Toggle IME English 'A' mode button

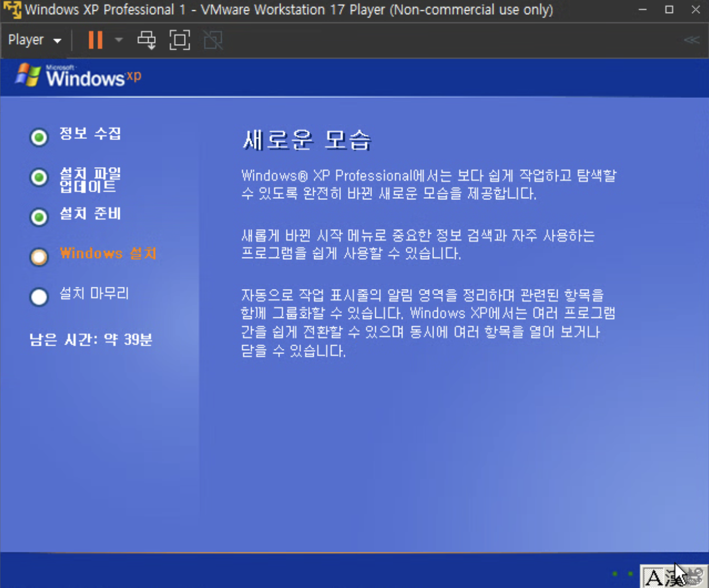pos(653,577)
